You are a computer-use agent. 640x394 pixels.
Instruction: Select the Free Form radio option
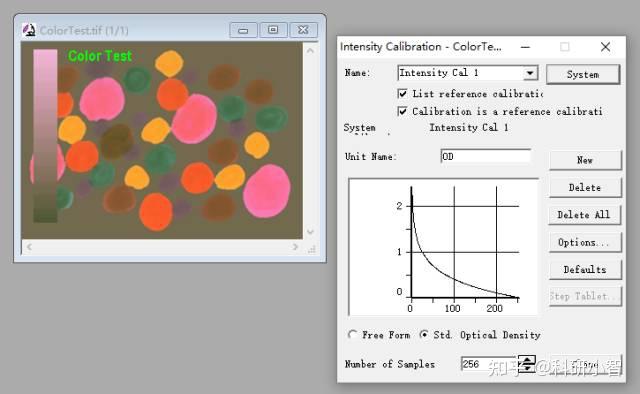click(x=353, y=335)
